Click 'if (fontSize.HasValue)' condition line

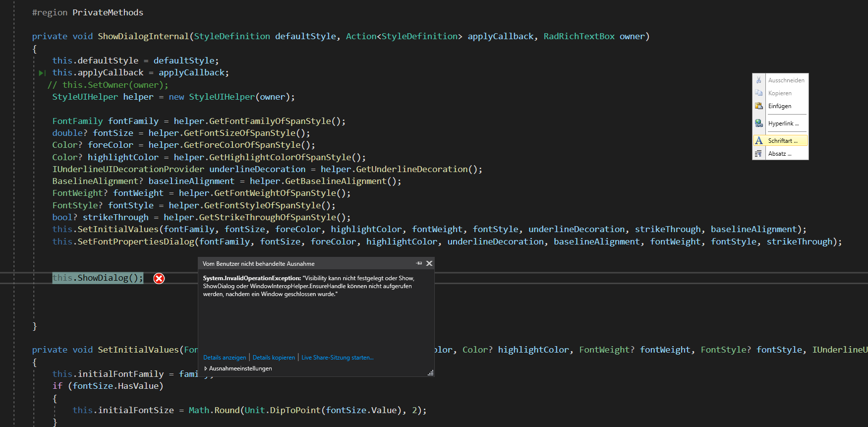click(x=108, y=386)
